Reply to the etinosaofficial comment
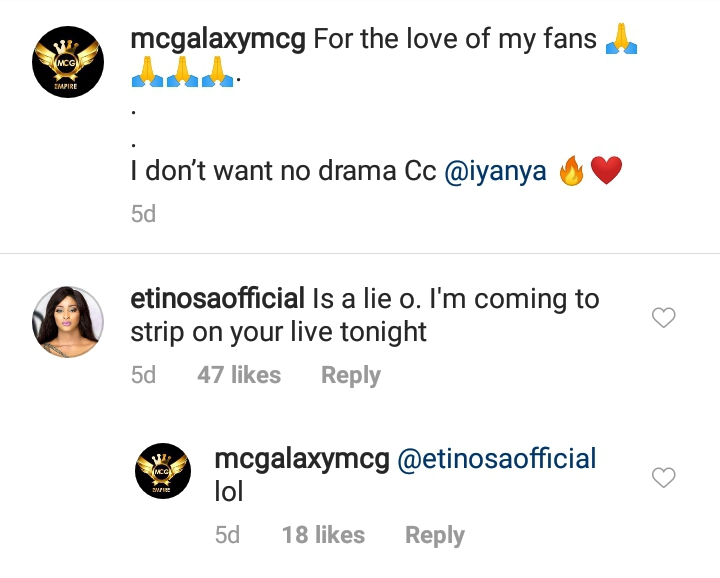 tap(350, 375)
